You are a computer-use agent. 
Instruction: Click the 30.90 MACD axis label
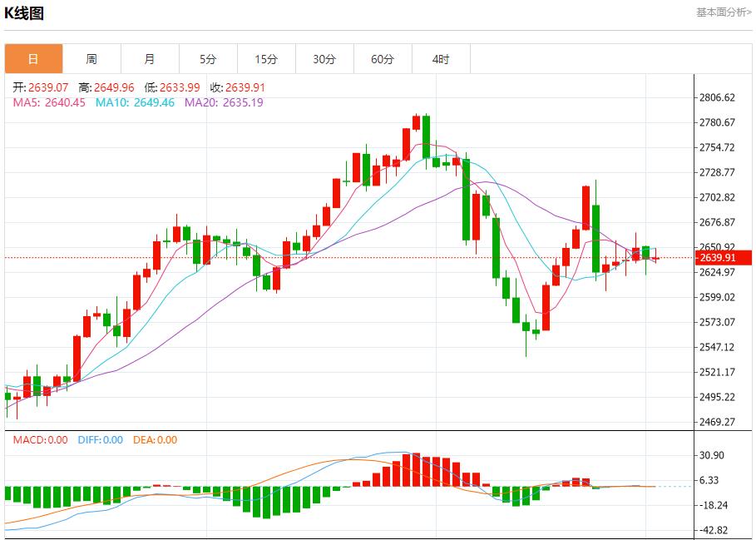714,455
